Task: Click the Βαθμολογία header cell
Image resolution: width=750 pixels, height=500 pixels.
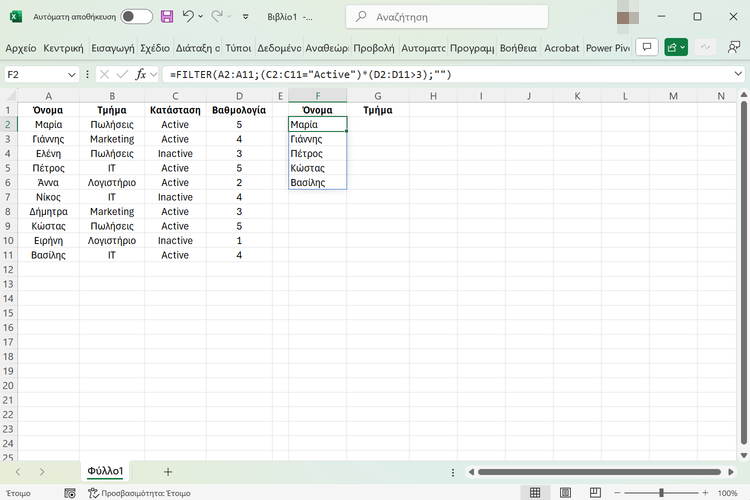Action: coord(239,110)
